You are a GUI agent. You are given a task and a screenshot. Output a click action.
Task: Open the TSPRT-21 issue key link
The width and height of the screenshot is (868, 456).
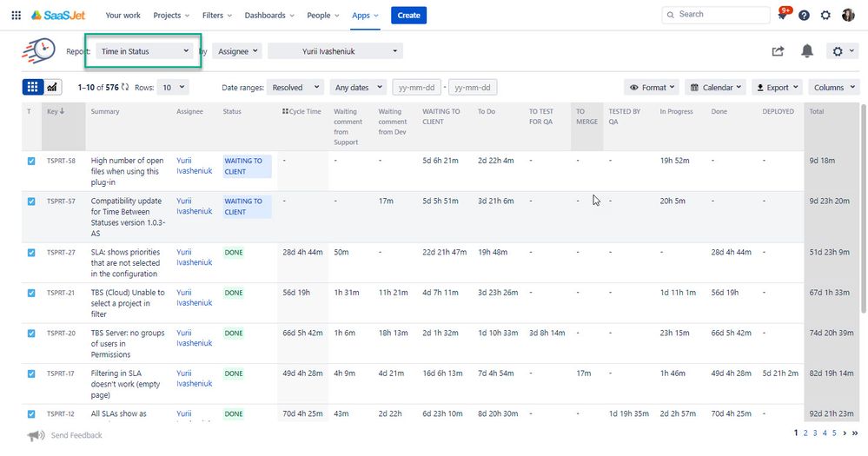pyautogui.click(x=61, y=293)
